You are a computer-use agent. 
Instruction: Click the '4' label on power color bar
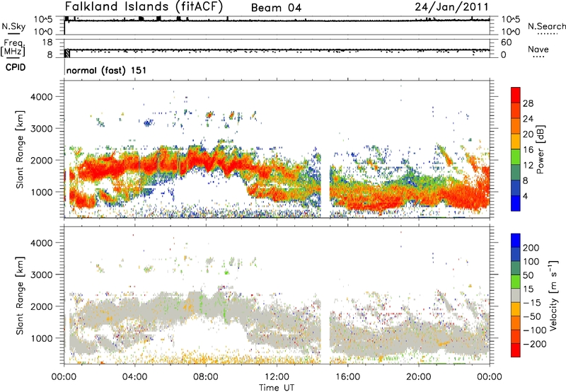point(526,196)
